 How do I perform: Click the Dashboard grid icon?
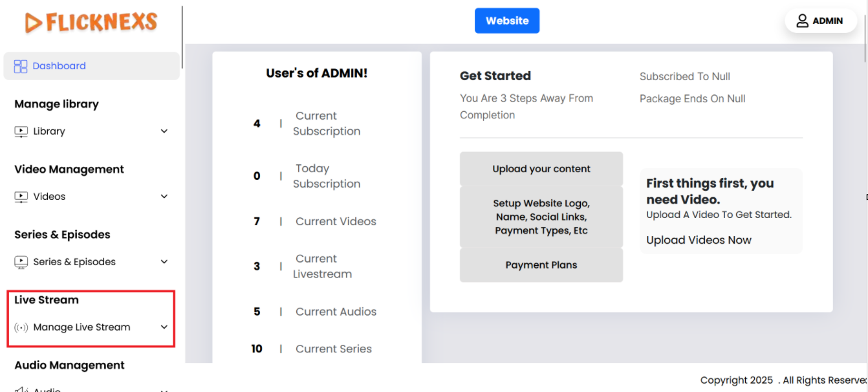point(21,66)
